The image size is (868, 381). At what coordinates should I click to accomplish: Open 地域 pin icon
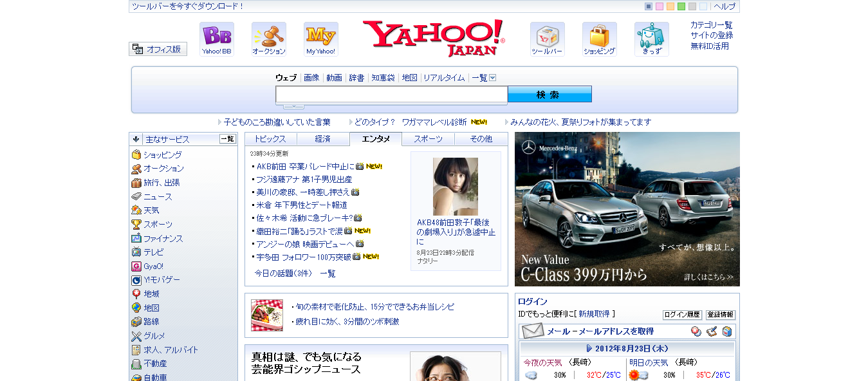click(x=136, y=294)
